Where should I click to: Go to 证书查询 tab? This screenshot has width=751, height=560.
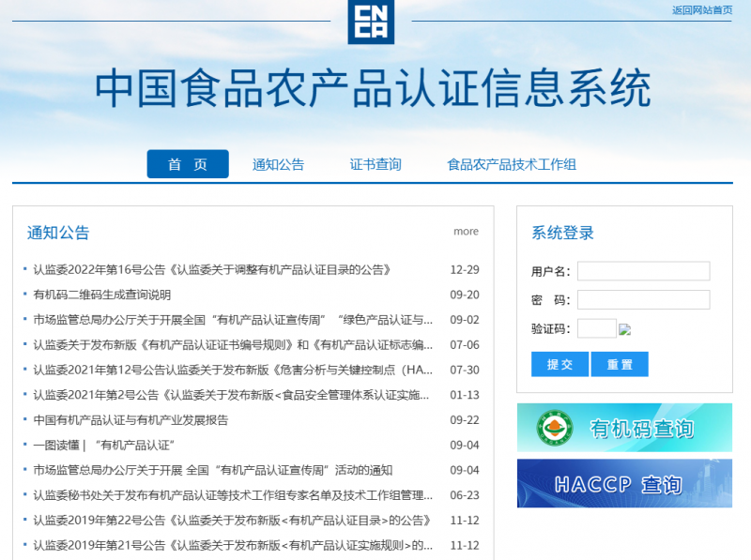[375, 164]
